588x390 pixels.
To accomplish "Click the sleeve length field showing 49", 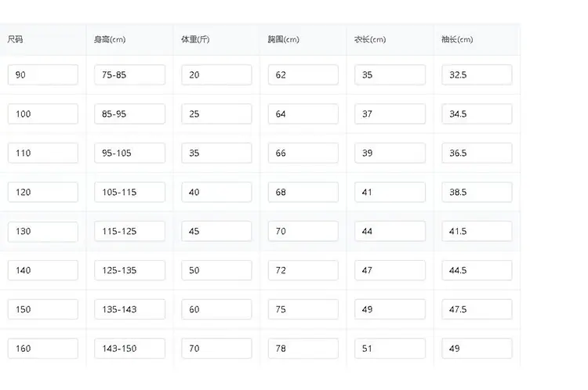I will pos(477,348).
